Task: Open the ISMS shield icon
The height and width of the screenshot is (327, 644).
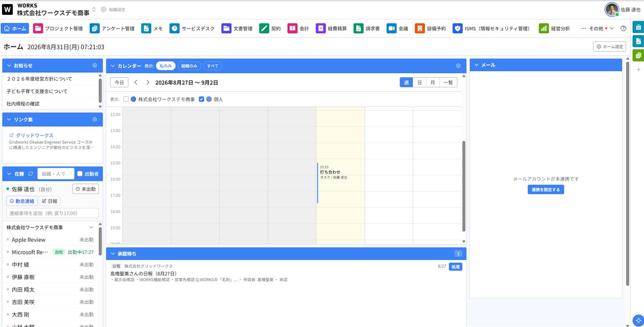Action: coord(457,29)
